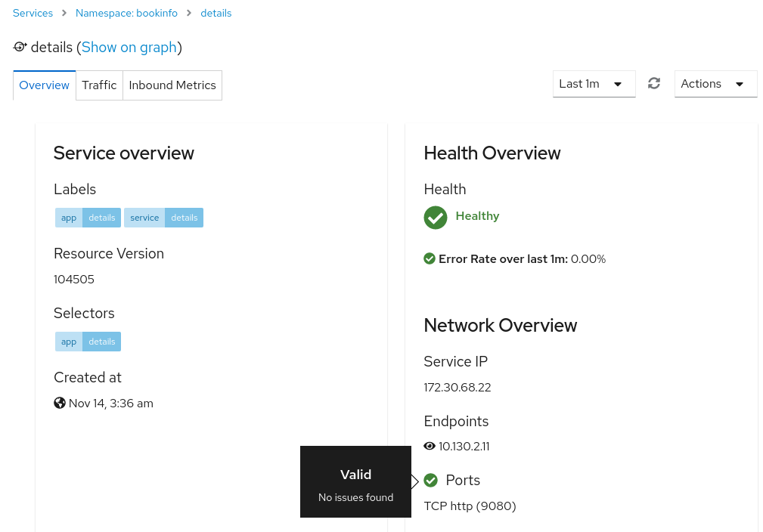Click the Nov 14, 3:36 am timestamp

coord(111,403)
